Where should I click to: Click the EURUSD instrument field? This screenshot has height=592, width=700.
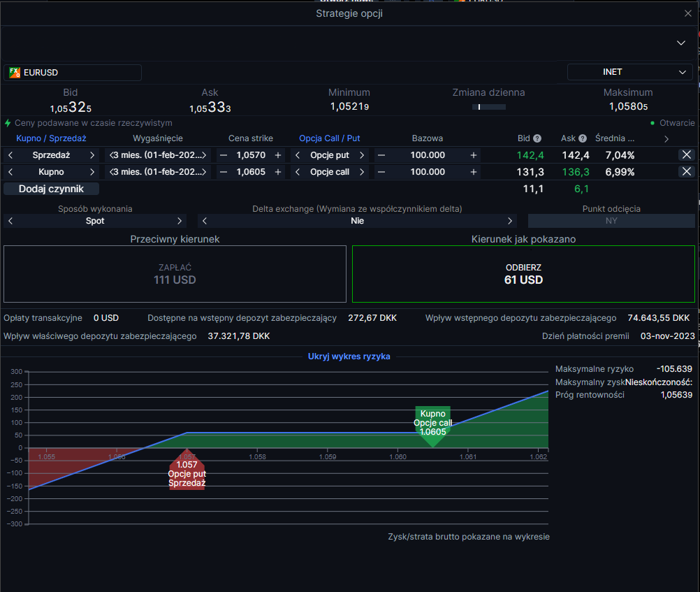tap(73, 73)
